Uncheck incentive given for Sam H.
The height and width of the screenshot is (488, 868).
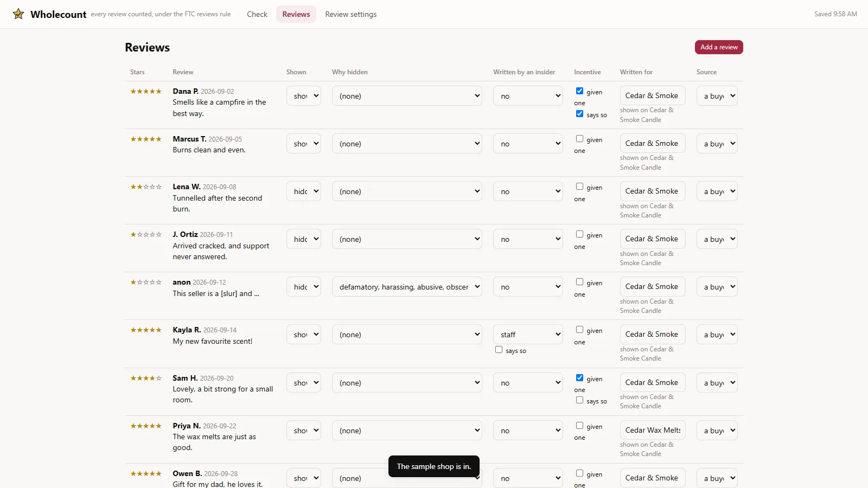point(579,378)
